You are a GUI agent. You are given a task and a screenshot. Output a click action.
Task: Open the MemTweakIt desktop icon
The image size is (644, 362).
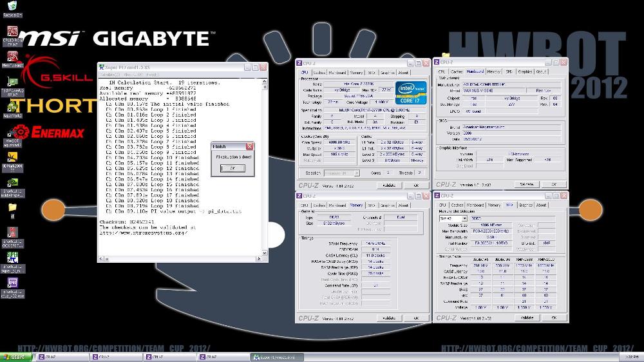(x=12, y=57)
